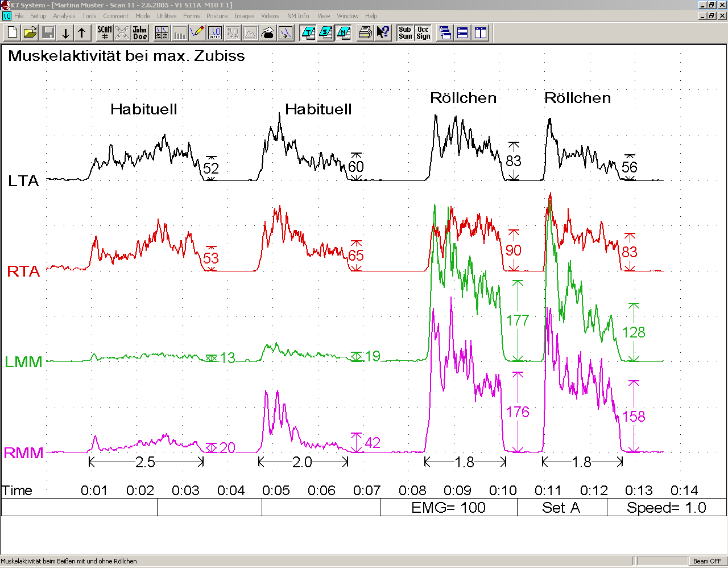
Task: Click the printer icon
Action: 365,33
